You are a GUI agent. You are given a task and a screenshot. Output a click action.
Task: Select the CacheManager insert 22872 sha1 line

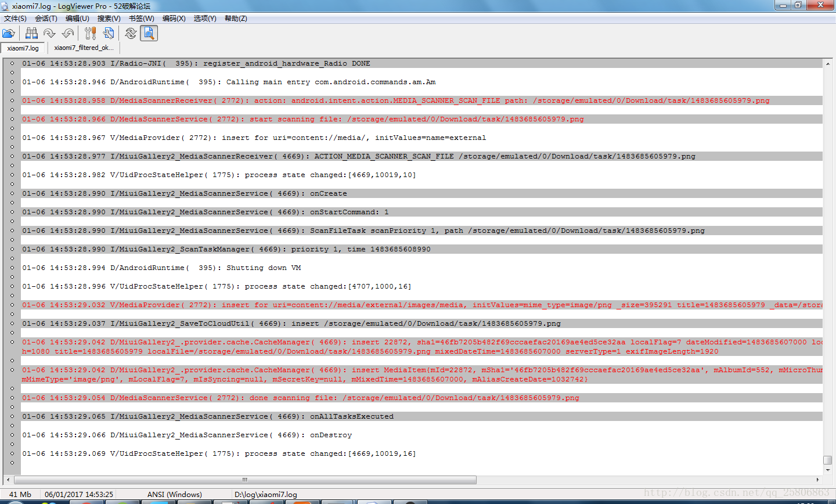[x=422, y=347]
